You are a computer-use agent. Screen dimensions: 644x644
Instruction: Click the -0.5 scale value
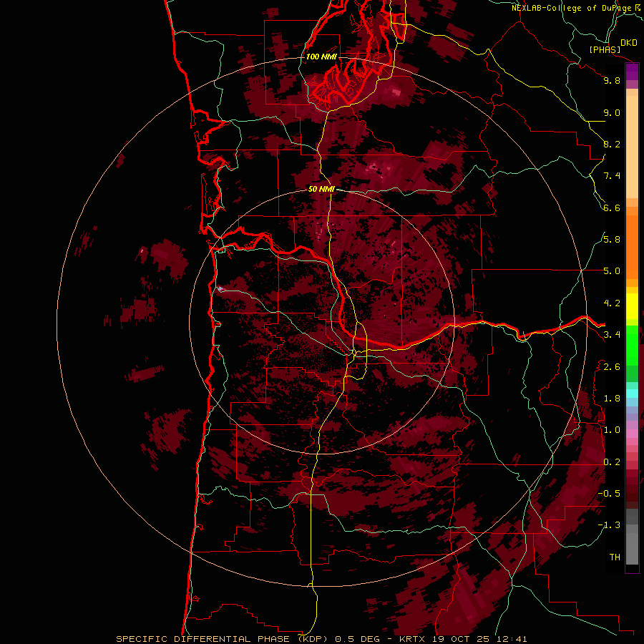[609, 494]
